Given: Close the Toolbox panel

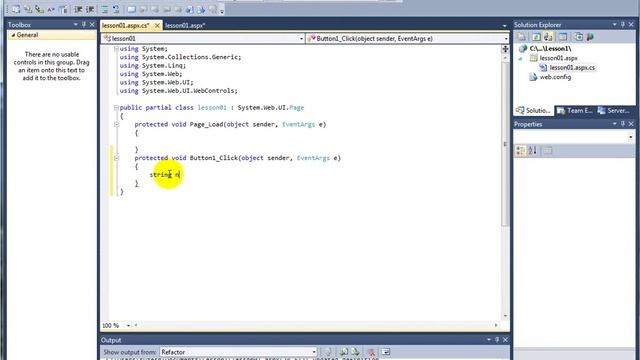Looking at the screenshot, I should [92, 24].
